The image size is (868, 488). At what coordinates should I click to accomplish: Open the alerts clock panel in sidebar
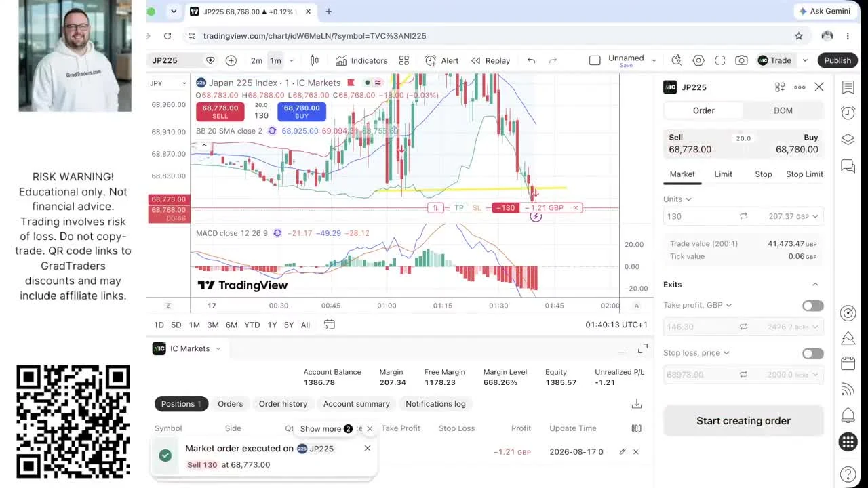848,113
